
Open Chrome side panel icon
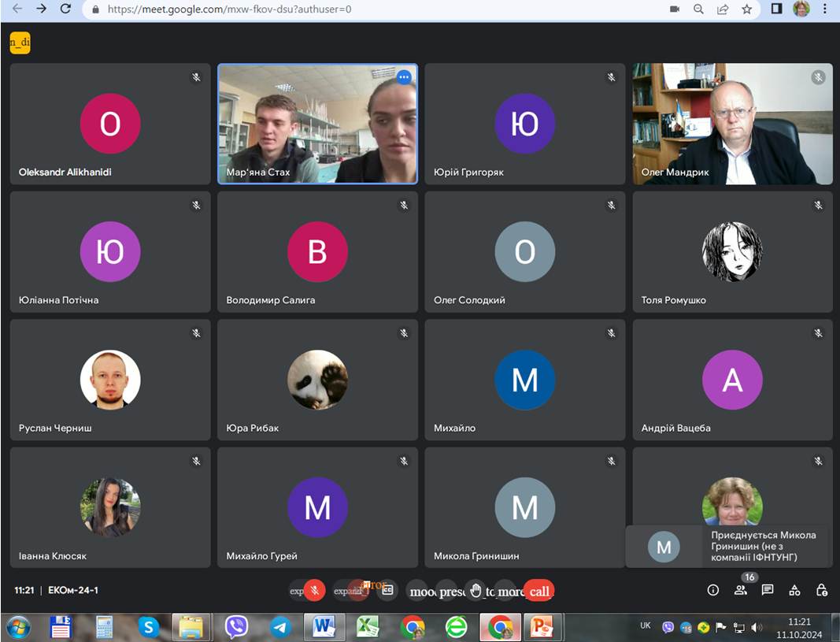tap(776, 9)
